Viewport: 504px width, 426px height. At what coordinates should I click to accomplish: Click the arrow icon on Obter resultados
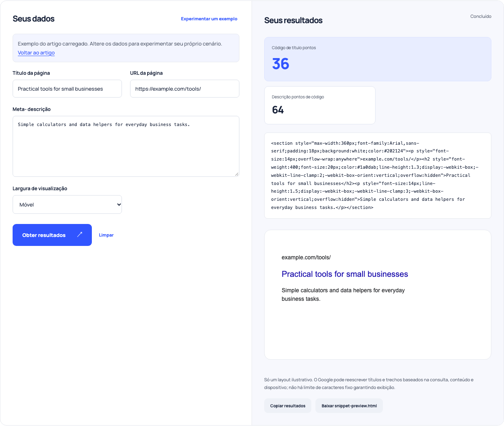coord(80,234)
